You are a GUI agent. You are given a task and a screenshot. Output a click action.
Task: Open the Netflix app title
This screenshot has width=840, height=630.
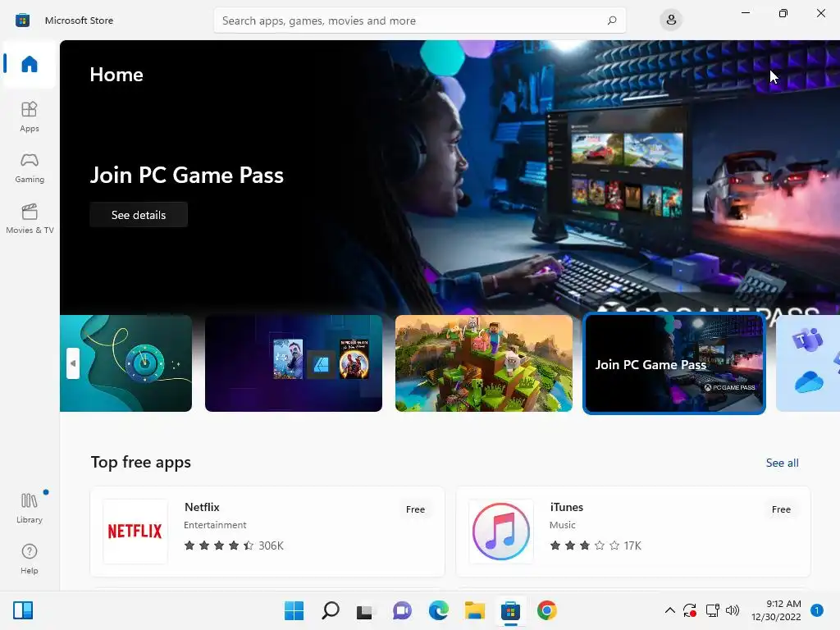pyautogui.click(x=202, y=507)
